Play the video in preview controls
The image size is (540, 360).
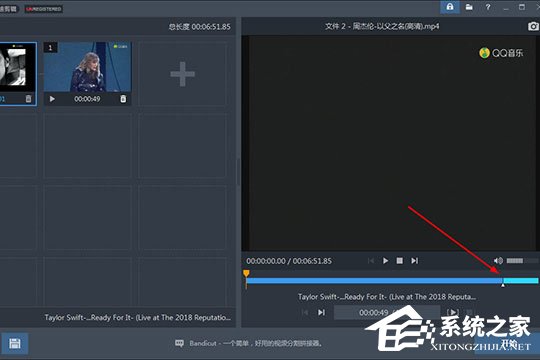(x=385, y=261)
